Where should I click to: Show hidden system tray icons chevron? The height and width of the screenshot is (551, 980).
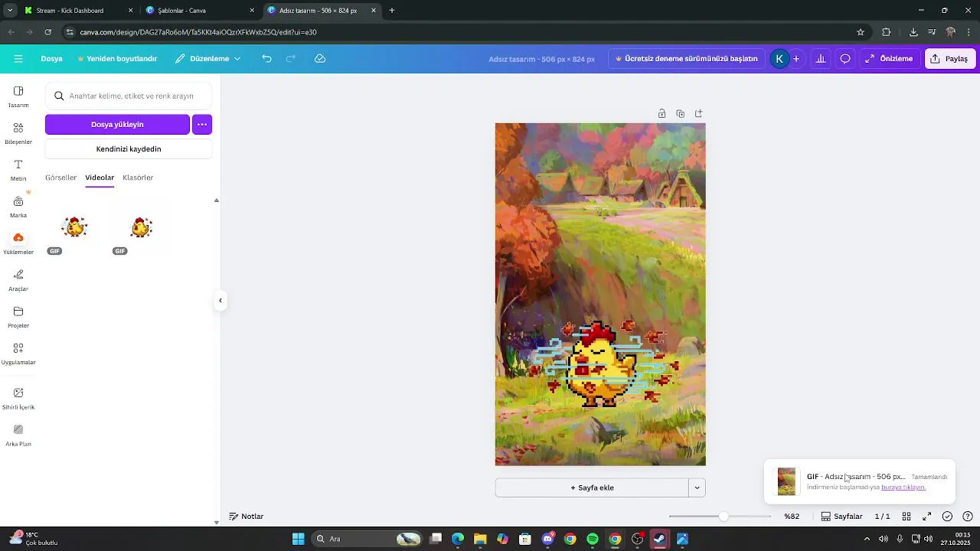click(x=867, y=539)
